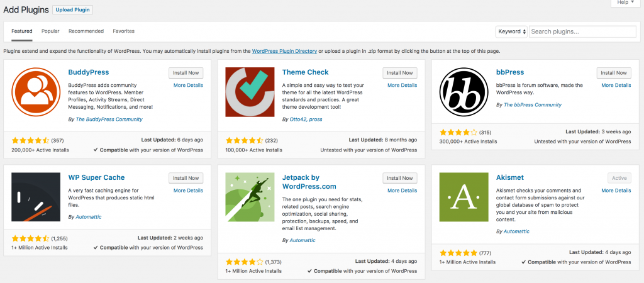This screenshot has width=644, height=283.
Task: Open the Favorites tab
Action: [124, 31]
